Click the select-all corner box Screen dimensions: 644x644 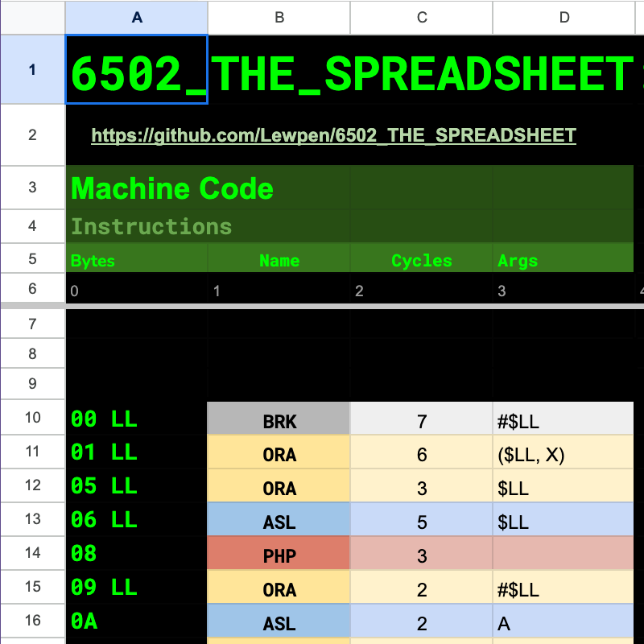point(32,17)
